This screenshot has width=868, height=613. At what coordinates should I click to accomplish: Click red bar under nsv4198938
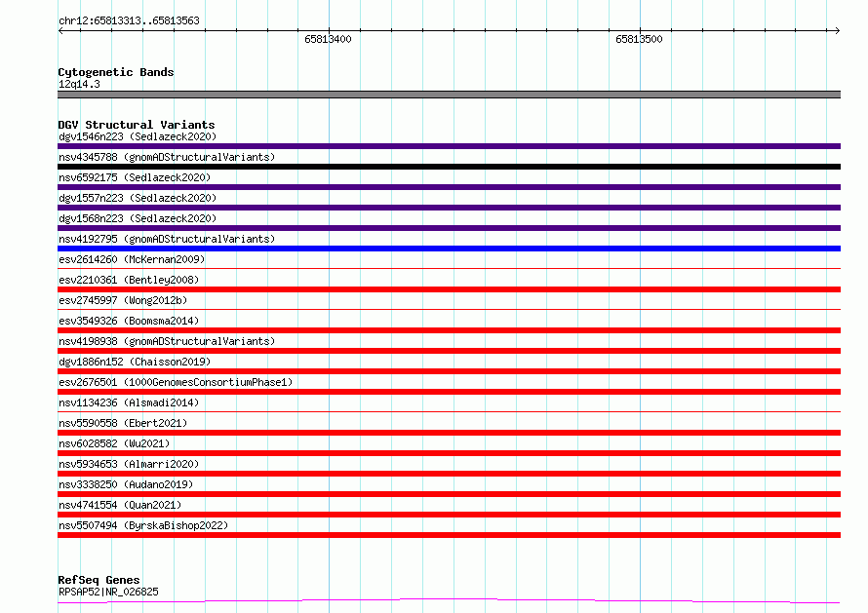[x=449, y=351]
